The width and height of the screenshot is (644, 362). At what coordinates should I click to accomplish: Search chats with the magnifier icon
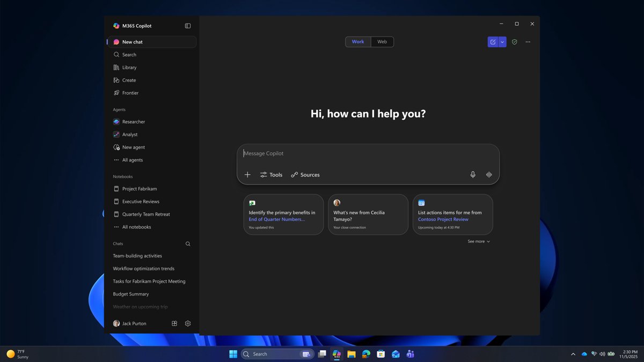click(x=188, y=243)
